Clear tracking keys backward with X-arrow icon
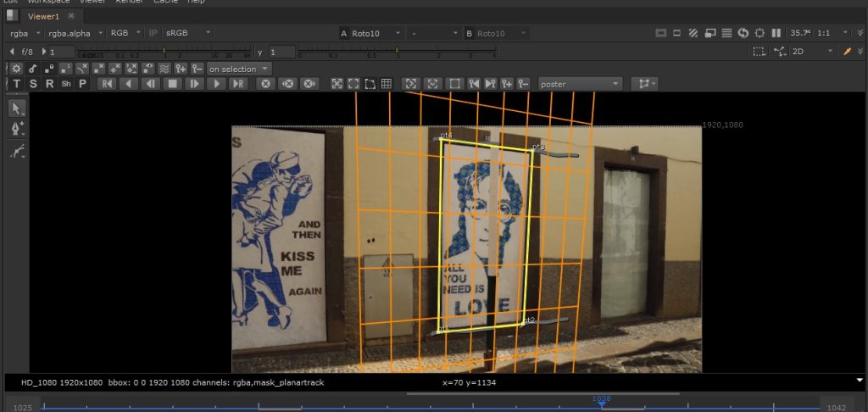The width and height of the screenshot is (868, 412). pos(288,84)
